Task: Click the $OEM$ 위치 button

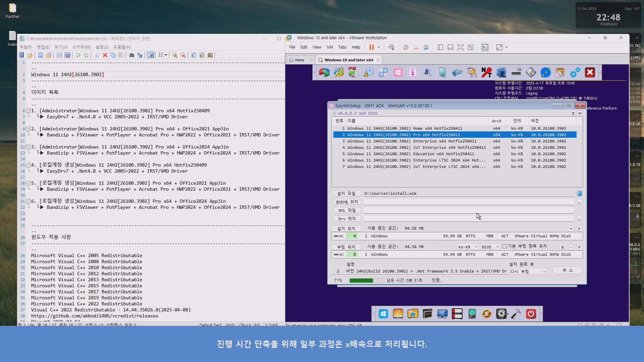Action: (347, 202)
